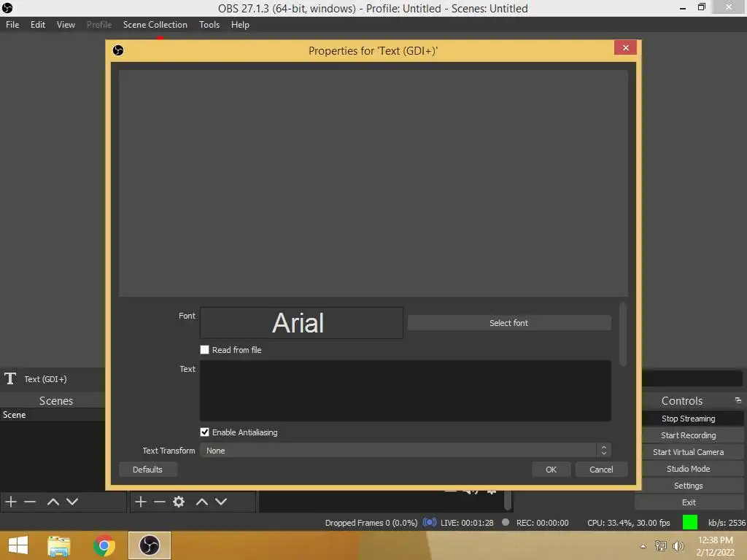Image resolution: width=747 pixels, height=560 pixels.
Task: Click the Select font button
Action: 508,323
